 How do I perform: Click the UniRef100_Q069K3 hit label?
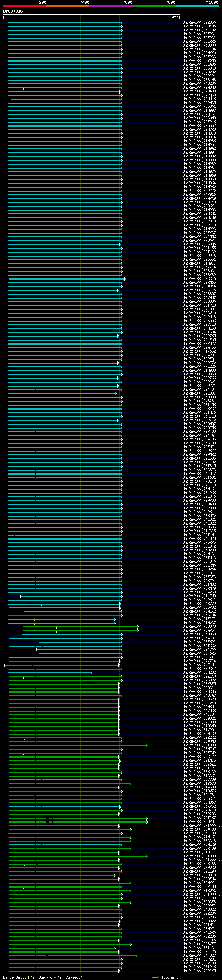pyautogui.click(x=199, y=68)
